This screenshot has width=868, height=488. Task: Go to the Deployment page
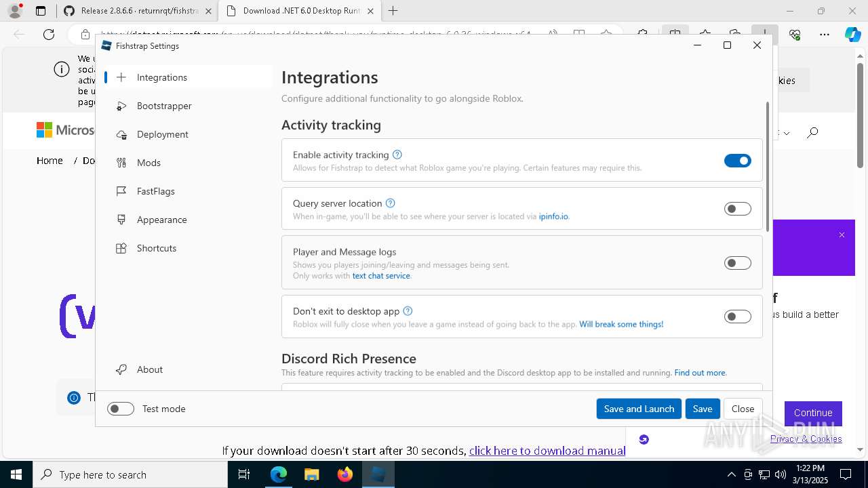(188, 134)
